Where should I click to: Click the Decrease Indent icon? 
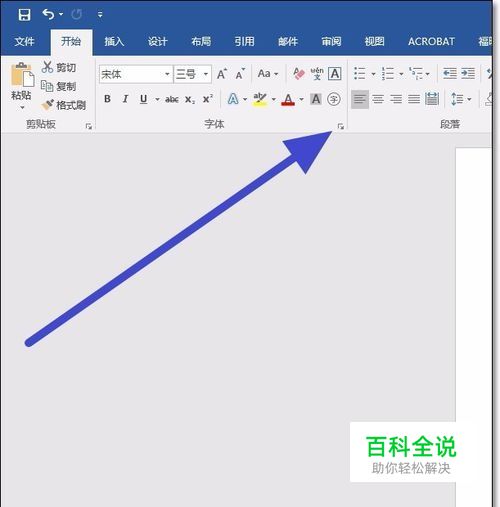pyautogui.click(x=450, y=73)
